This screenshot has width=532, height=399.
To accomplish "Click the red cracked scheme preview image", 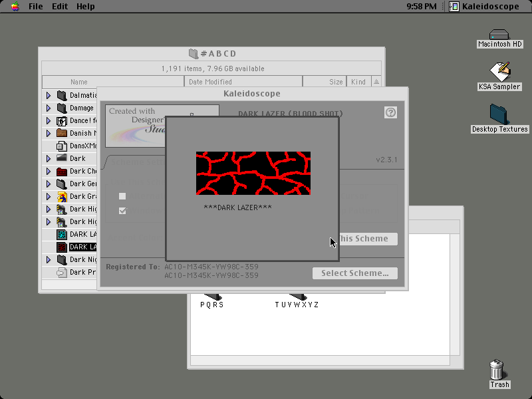I will point(253,173).
